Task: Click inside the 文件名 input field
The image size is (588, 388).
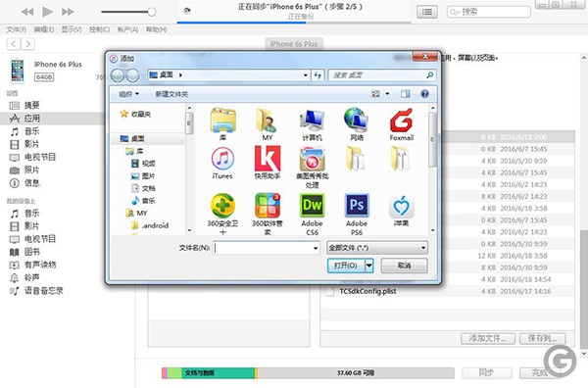Action: coord(263,248)
